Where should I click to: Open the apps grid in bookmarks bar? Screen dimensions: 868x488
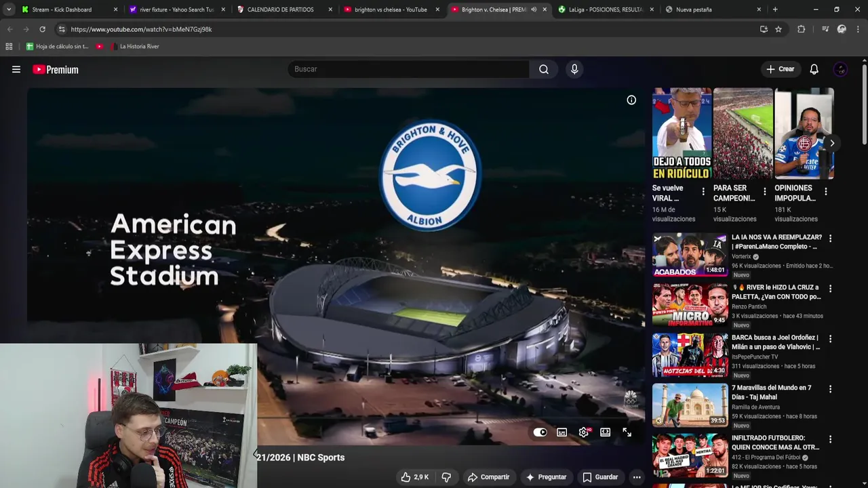[9, 46]
